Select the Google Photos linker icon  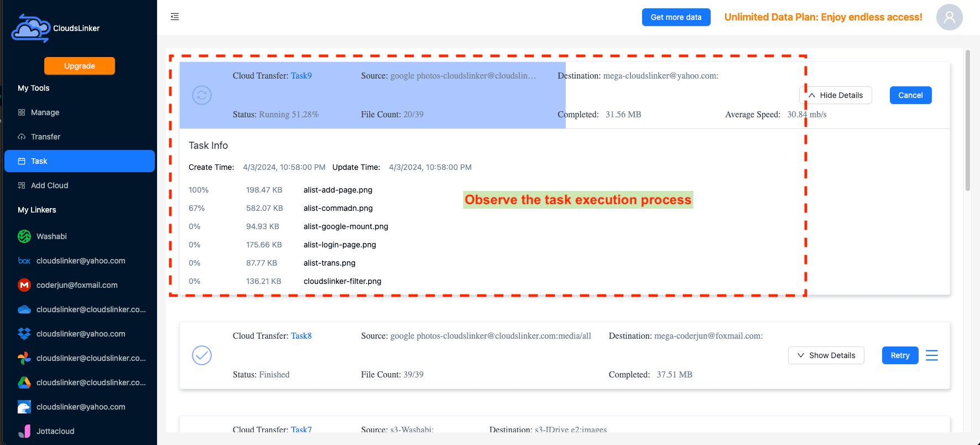pyautogui.click(x=24, y=358)
